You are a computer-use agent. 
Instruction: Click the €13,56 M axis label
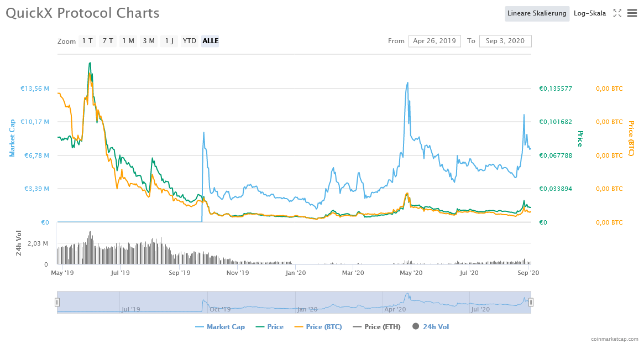click(x=35, y=89)
